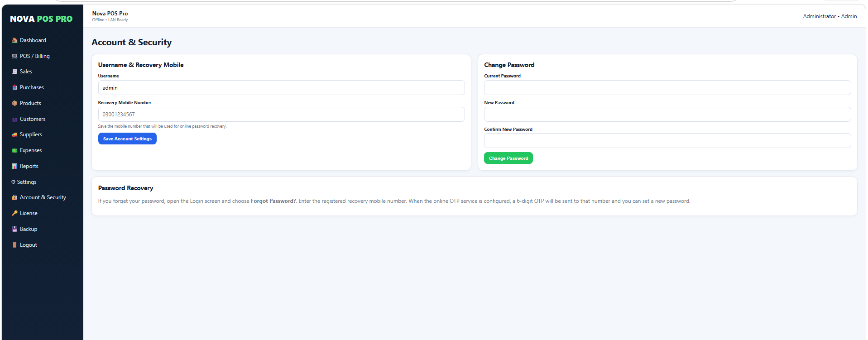Click the Backup floppy disk icon

(x=14, y=229)
